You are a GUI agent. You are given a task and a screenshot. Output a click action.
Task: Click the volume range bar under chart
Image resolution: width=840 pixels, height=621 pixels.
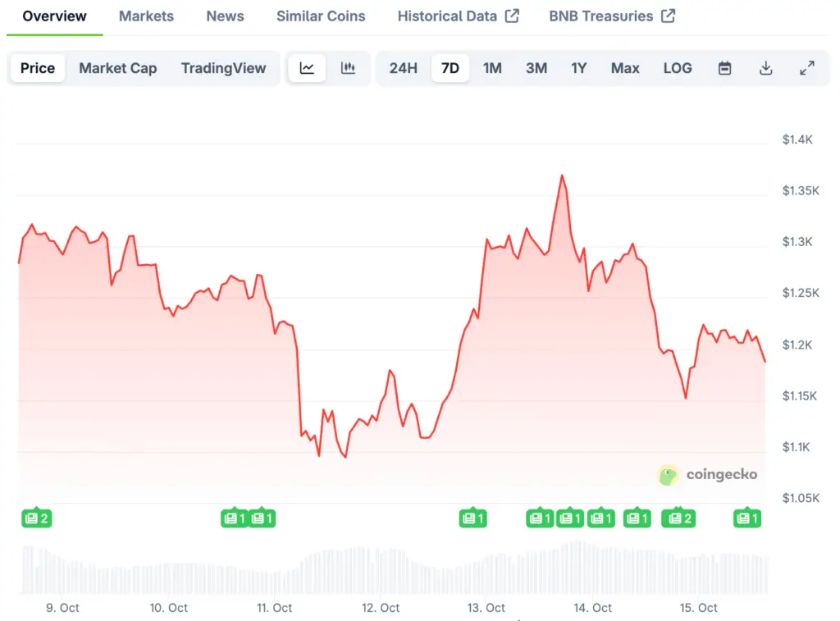tap(394, 570)
